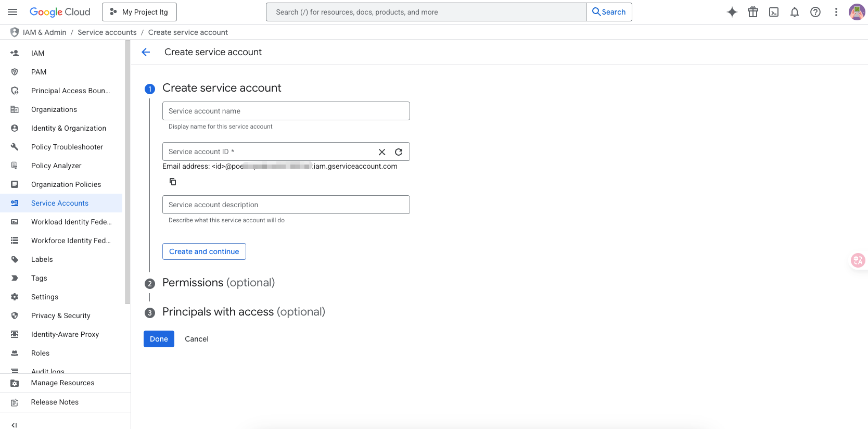The image size is (868, 429).
Task: Click the Service account name field
Action: [286, 111]
